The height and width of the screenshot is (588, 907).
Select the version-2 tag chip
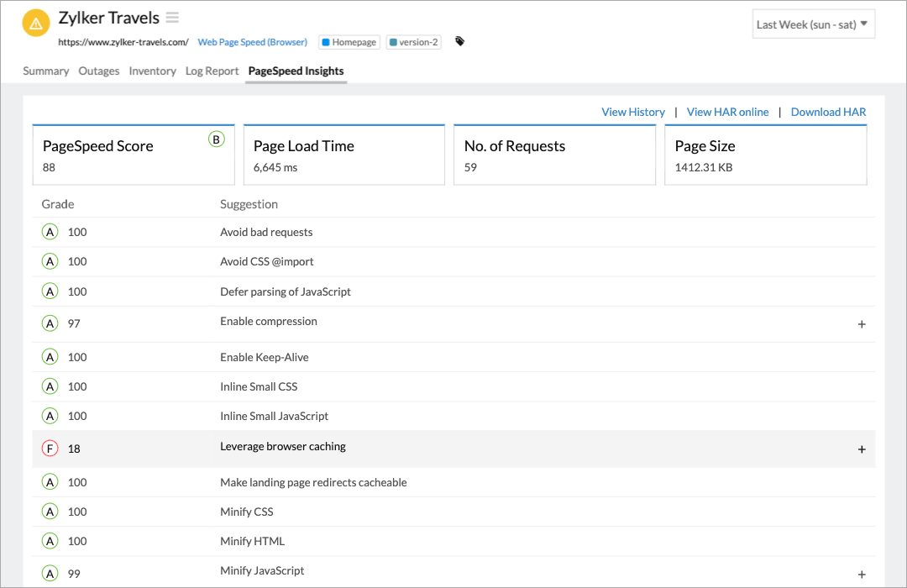(x=412, y=41)
